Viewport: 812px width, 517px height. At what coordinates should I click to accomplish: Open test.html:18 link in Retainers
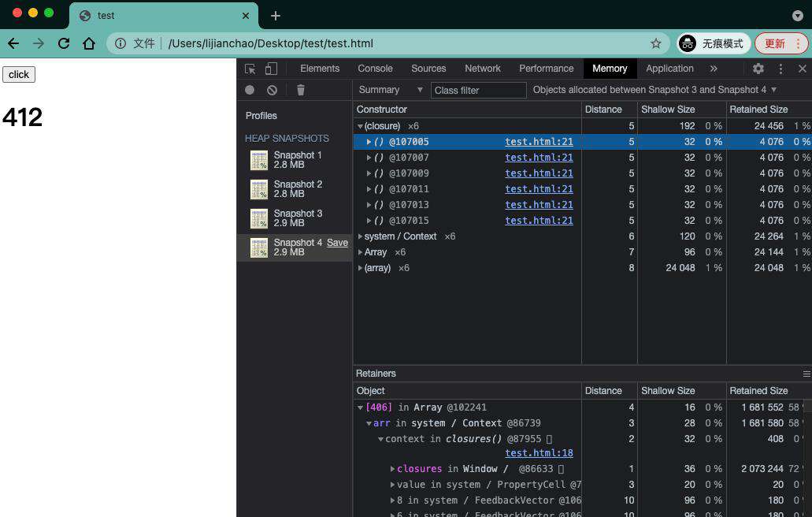[x=539, y=452]
